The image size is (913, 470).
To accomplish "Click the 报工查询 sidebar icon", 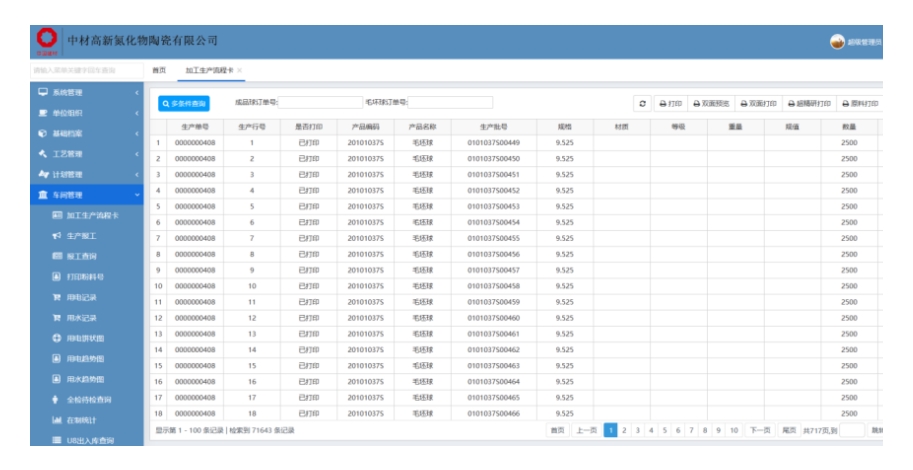I will (x=56, y=256).
